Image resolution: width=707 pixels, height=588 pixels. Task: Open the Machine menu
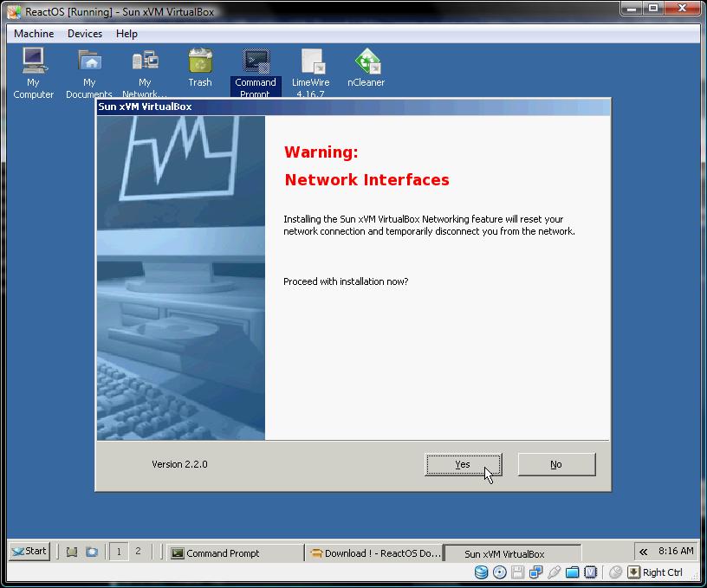point(34,34)
